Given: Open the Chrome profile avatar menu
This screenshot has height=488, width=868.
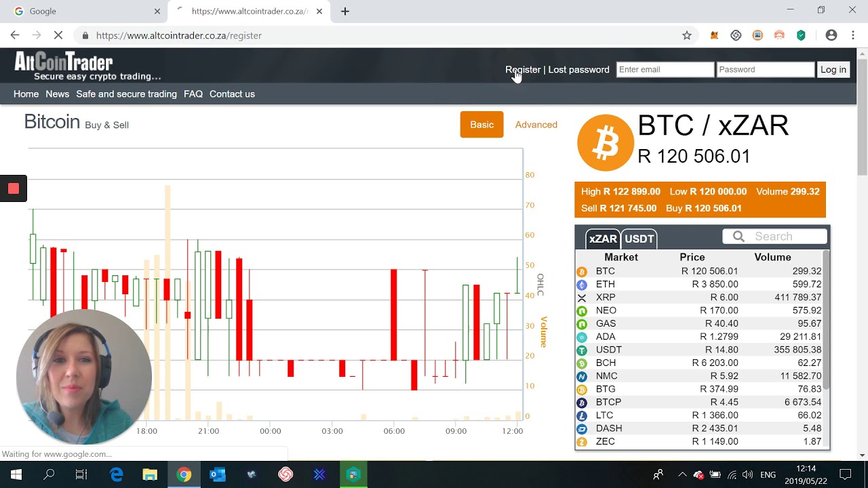Looking at the screenshot, I should click(831, 35).
